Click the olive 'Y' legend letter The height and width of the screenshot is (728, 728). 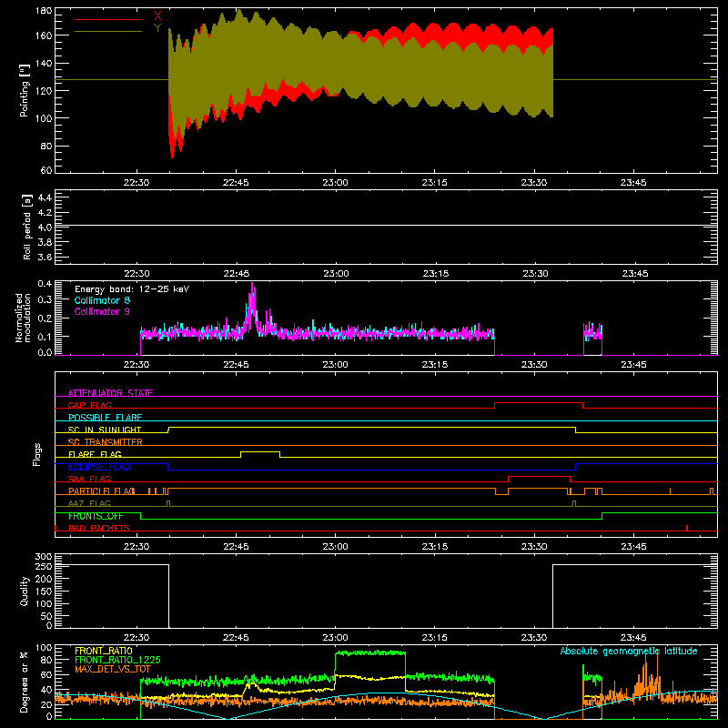157,28
